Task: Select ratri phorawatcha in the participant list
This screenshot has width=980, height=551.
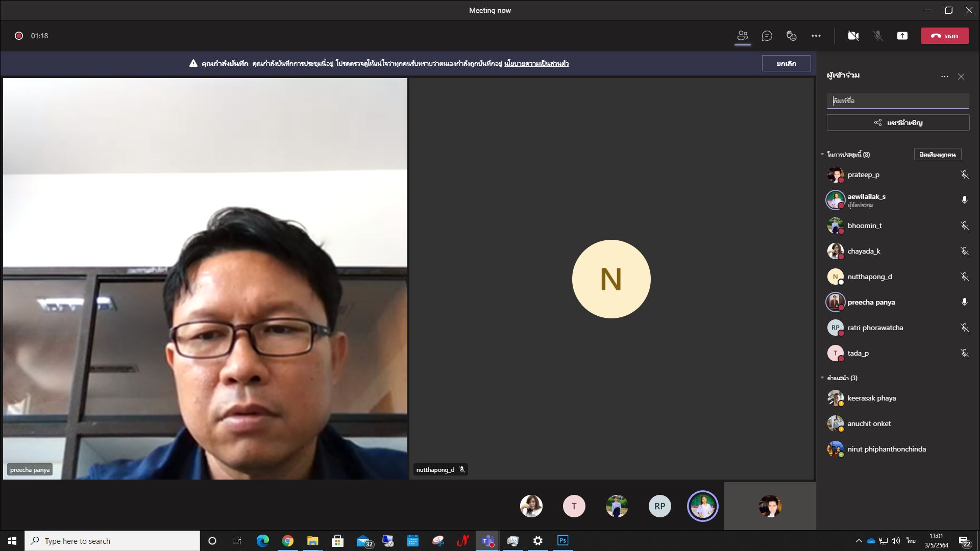Action: click(x=875, y=328)
